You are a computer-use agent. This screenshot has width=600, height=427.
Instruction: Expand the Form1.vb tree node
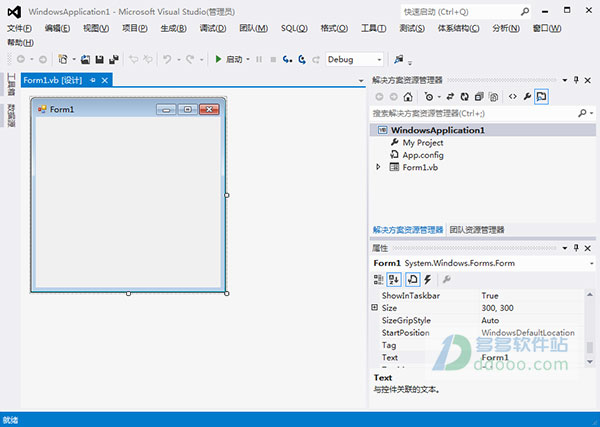378,167
